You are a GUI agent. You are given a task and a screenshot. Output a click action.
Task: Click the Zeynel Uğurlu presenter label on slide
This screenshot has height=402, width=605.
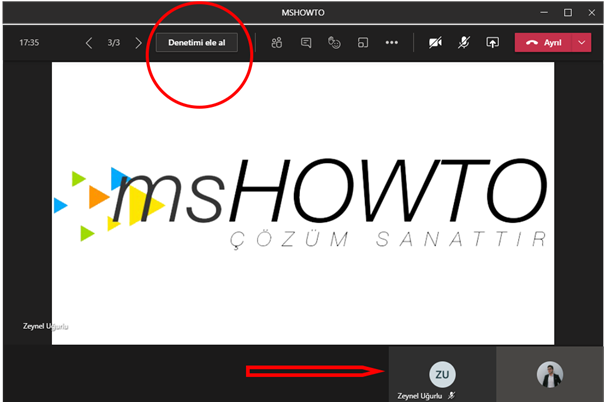[x=46, y=326]
